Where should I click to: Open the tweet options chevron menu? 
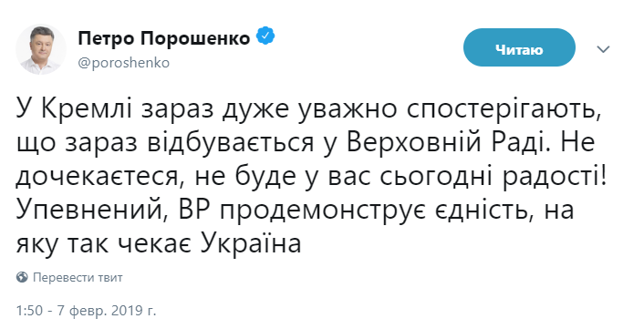603,49
